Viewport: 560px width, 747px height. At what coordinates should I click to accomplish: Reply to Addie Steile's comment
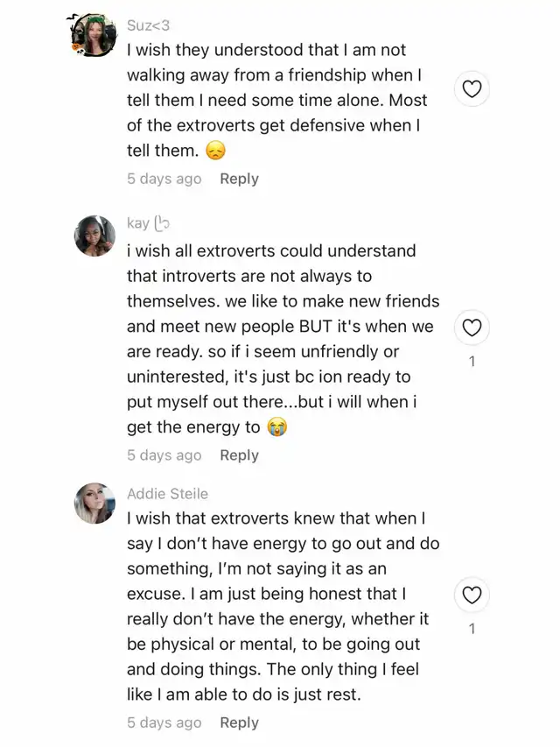(239, 722)
